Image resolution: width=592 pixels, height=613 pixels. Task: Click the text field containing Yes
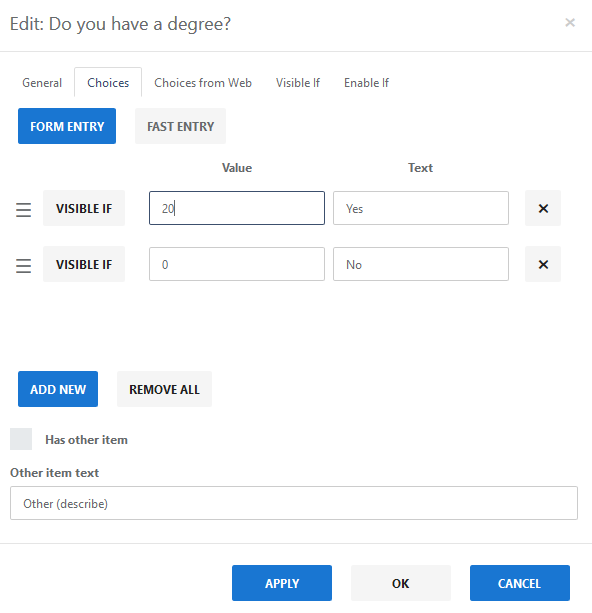point(421,208)
